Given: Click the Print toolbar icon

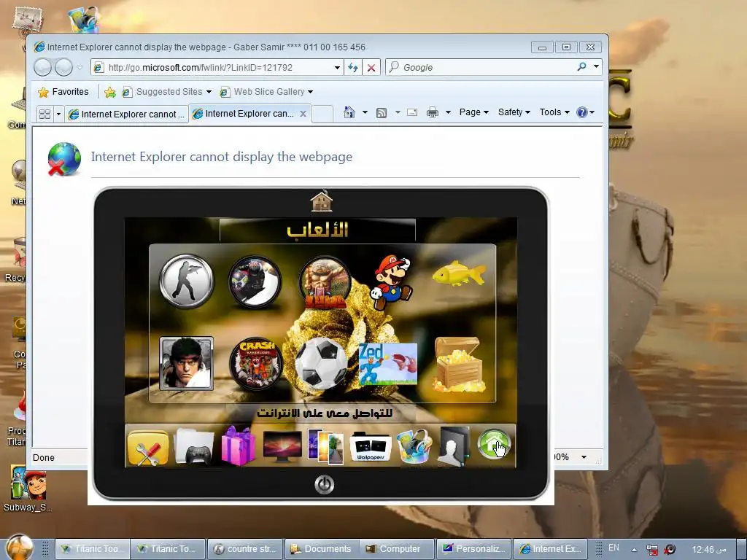Looking at the screenshot, I should tap(433, 112).
